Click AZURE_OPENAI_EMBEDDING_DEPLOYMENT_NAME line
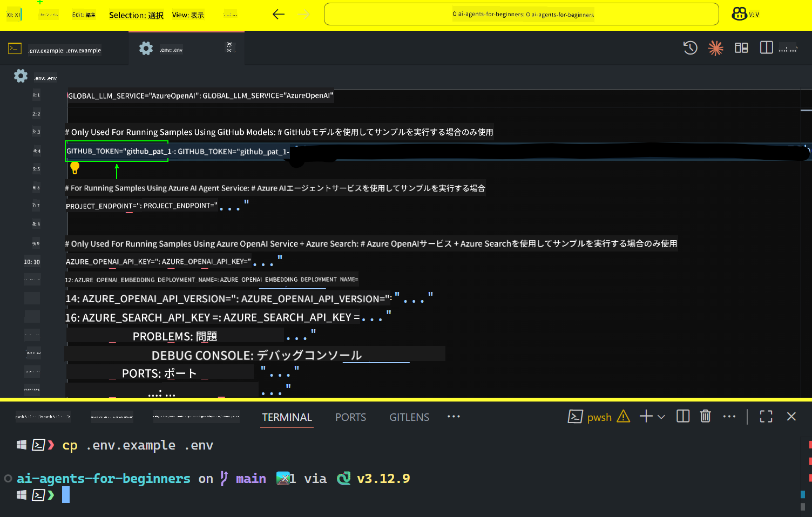 [x=211, y=280]
